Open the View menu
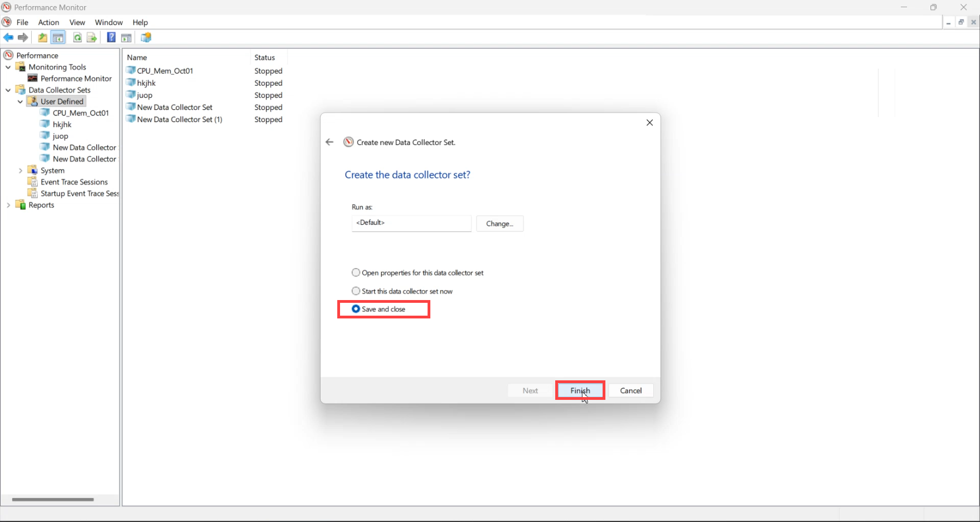Screen dimensions: 980x522 77,22
